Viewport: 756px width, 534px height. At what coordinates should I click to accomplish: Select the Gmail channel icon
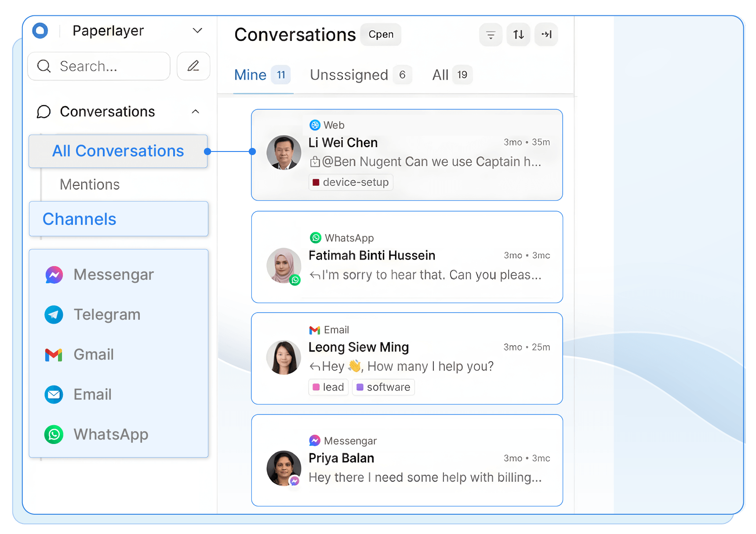pos(54,354)
